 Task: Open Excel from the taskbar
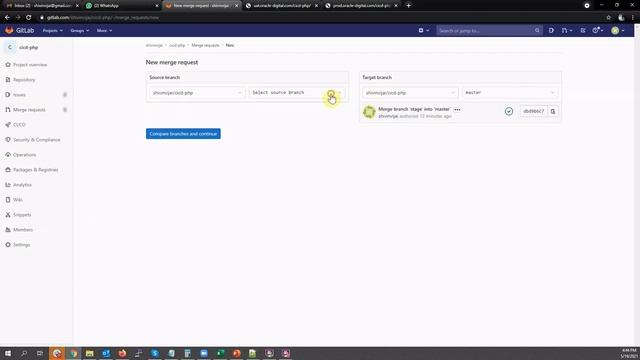point(220,353)
